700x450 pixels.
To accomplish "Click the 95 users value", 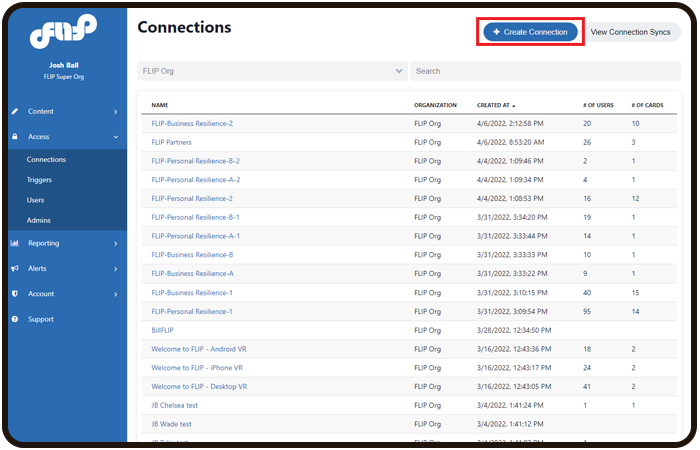I will (587, 312).
